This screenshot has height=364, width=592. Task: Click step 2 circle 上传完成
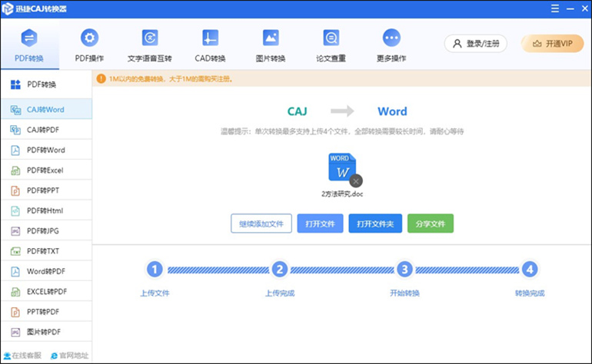click(279, 270)
